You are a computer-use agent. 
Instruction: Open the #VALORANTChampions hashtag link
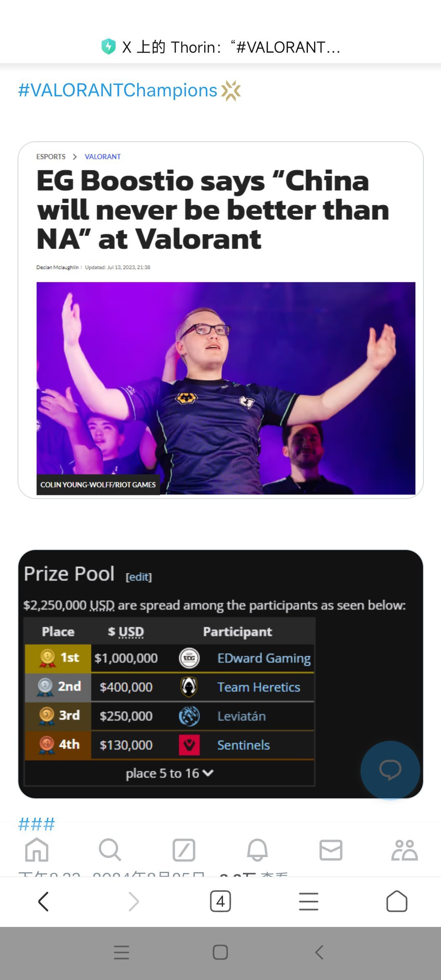pos(118,90)
